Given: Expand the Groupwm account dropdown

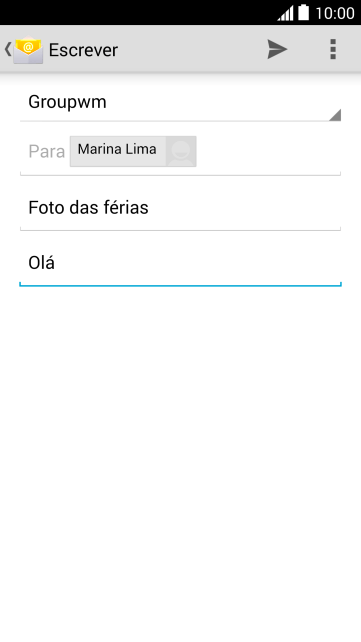Looking at the screenshot, I should tap(180, 102).
